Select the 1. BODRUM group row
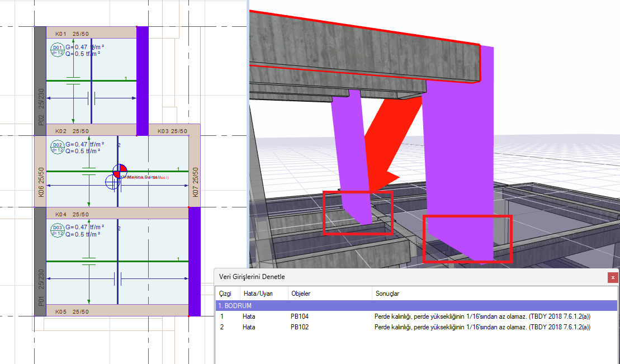620x364 pixels. point(417,306)
